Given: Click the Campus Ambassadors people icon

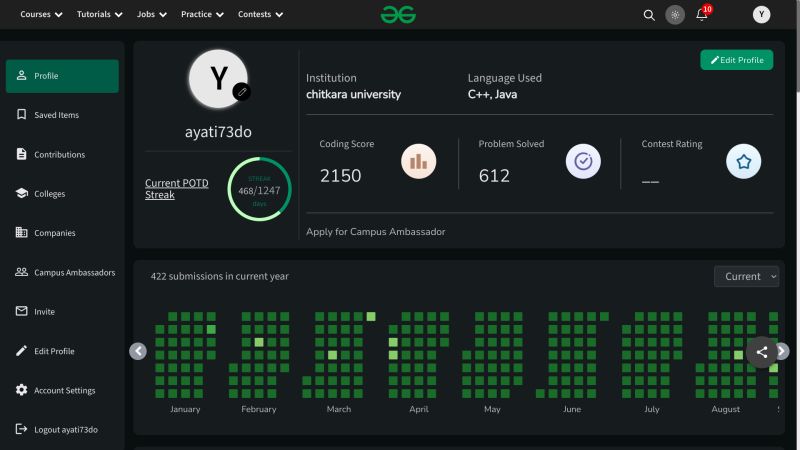Looking at the screenshot, I should click(21, 271).
